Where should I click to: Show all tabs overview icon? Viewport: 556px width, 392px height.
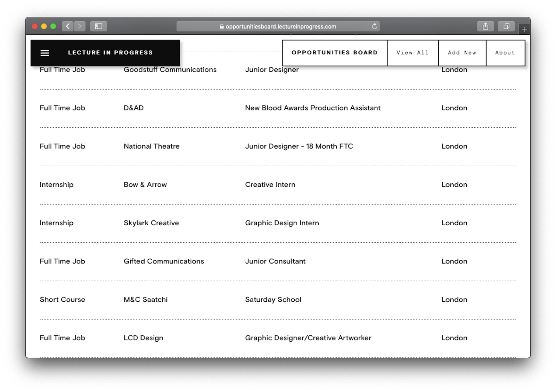[x=506, y=26]
